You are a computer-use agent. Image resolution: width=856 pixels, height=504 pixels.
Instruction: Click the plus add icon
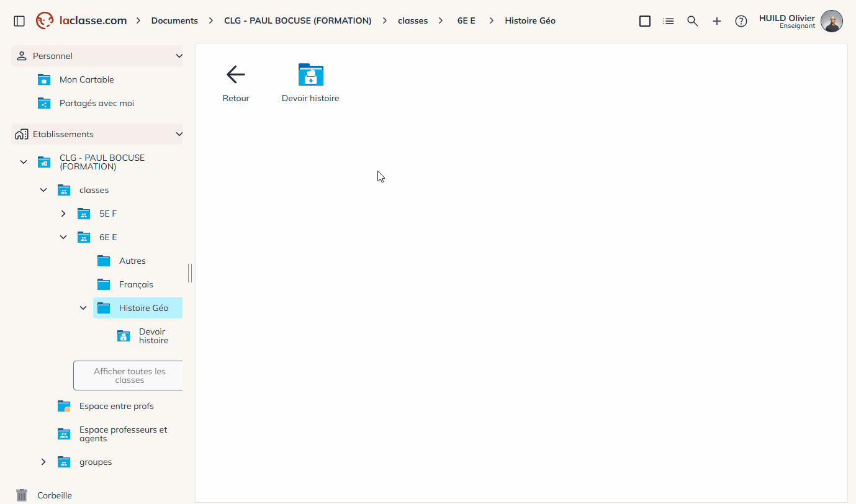717,21
